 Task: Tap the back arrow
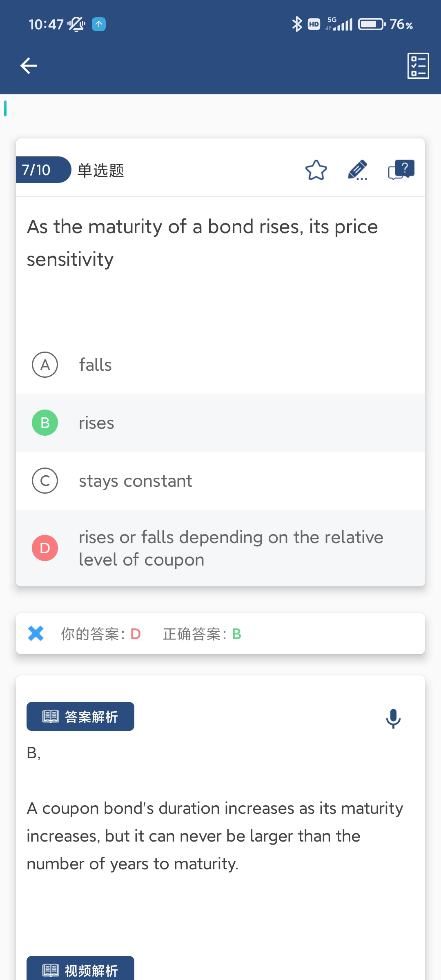[x=29, y=66]
